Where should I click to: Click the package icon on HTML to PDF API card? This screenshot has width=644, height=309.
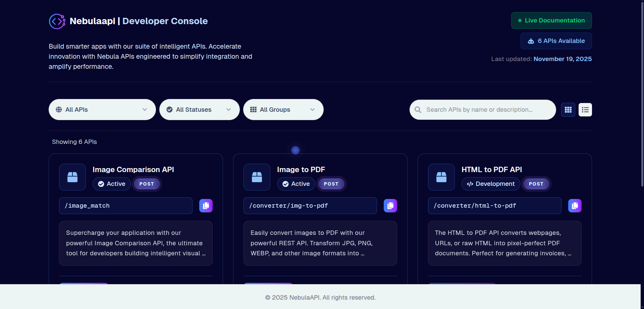tap(441, 177)
